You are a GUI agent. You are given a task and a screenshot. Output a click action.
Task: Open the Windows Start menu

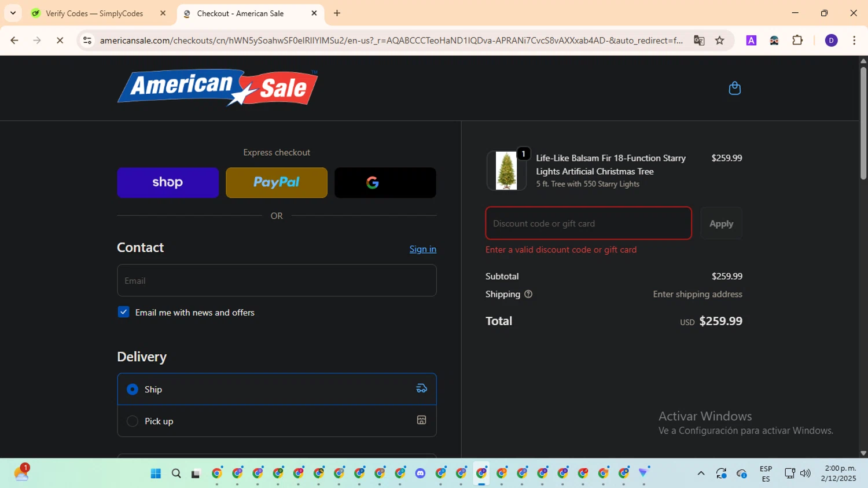(x=156, y=474)
